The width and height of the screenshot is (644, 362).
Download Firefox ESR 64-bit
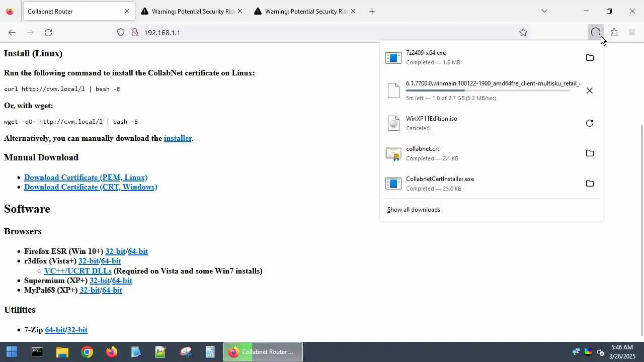pyautogui.click(x=138, y=251)
